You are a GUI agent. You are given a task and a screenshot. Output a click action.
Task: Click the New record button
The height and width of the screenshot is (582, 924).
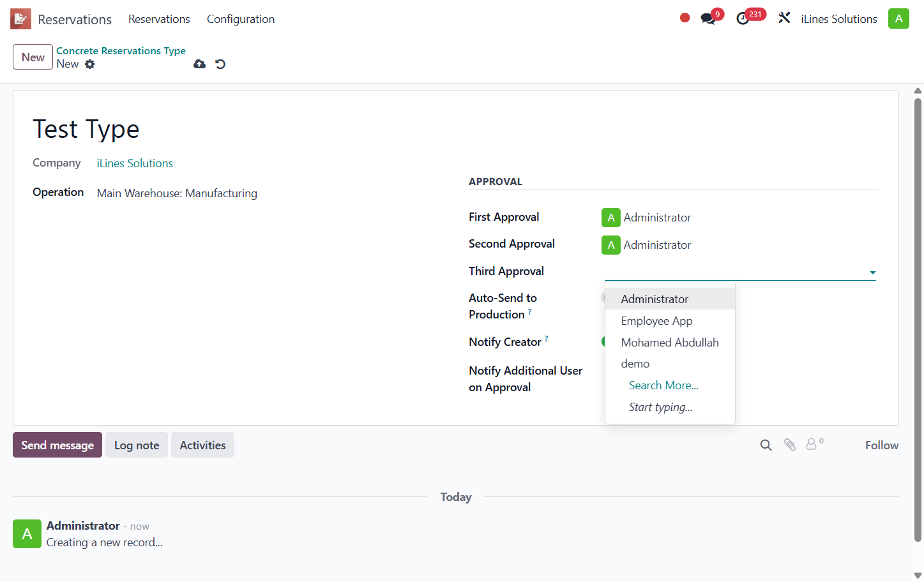(x=33, y=57)
